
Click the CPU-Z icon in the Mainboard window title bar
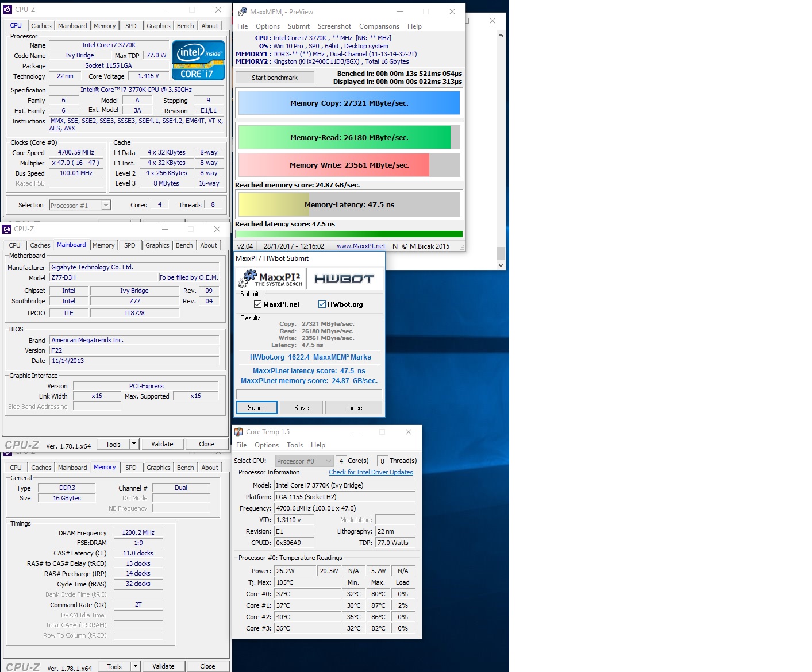[7, 229]
